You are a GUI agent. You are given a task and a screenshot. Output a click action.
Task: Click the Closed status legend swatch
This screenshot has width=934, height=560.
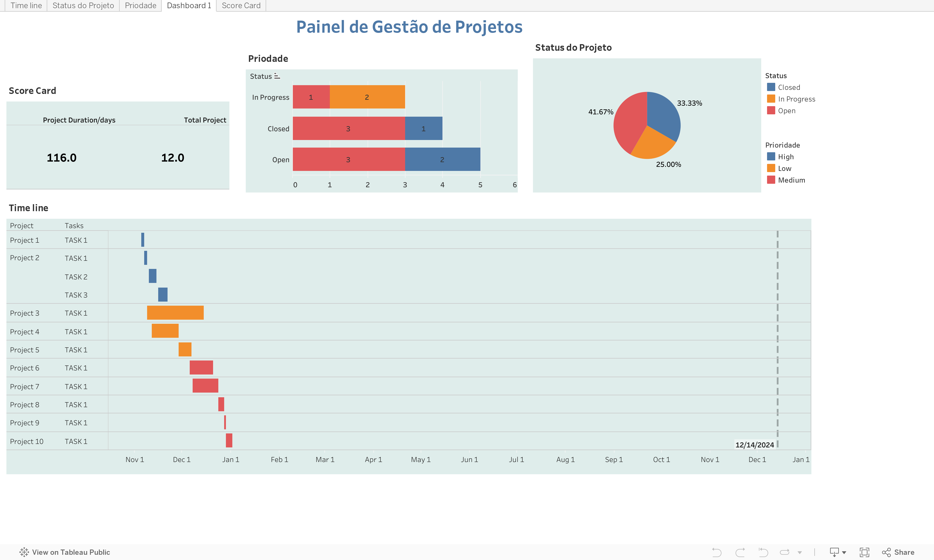(x=771, y=87)
